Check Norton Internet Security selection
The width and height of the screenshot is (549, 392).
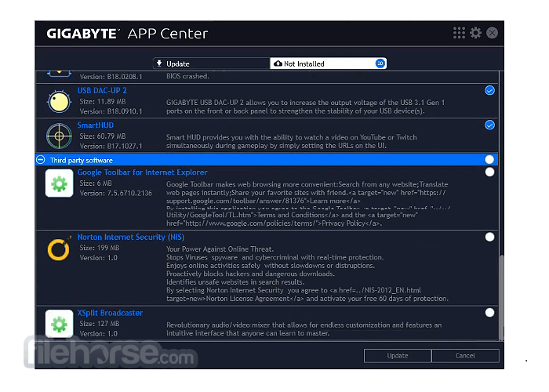tap(489, 237)
